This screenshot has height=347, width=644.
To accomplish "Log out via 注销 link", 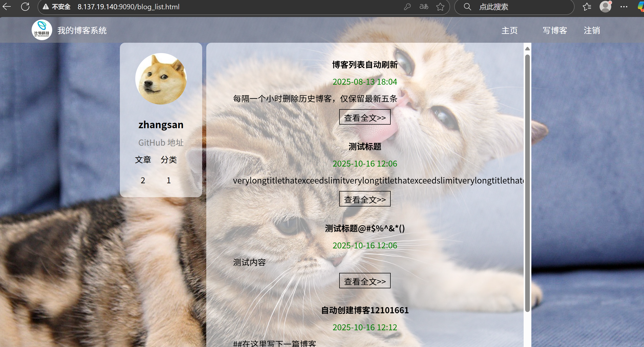I will click(592, 31).
